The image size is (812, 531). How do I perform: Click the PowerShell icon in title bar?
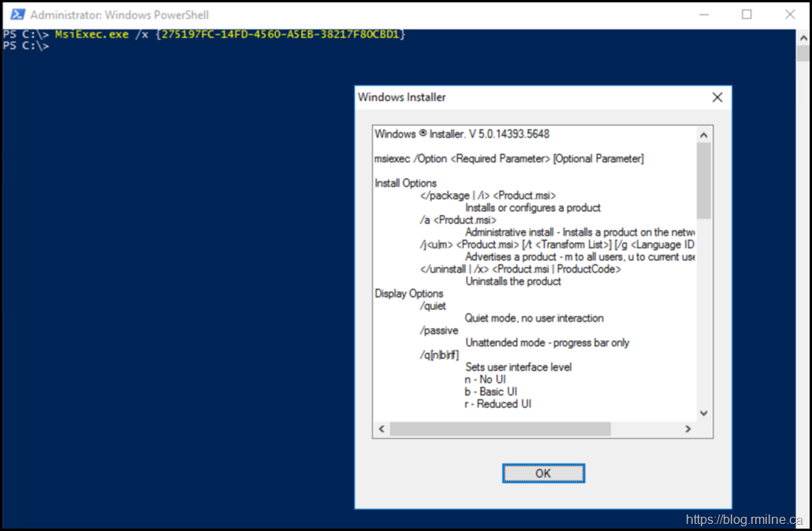tap(16, 14)
